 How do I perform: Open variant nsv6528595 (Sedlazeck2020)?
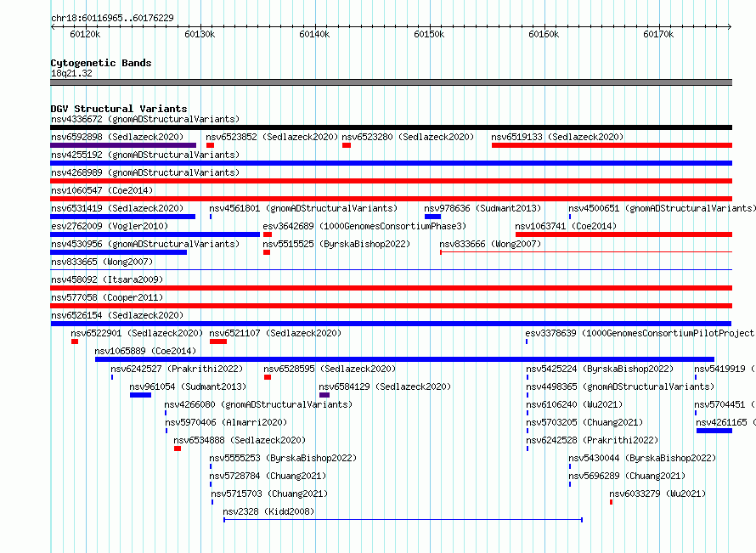pos(330,369)
